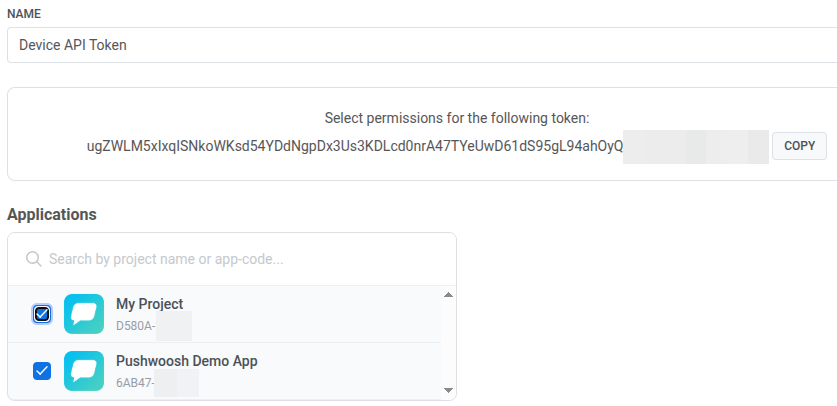837x406 pixels.
Task: Click the Applications section heading
Action: pyautogui.click(x=52, y=214)
